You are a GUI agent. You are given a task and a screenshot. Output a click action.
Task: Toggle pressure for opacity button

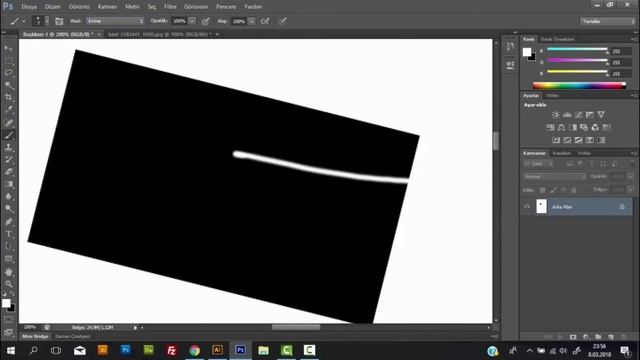206,21
